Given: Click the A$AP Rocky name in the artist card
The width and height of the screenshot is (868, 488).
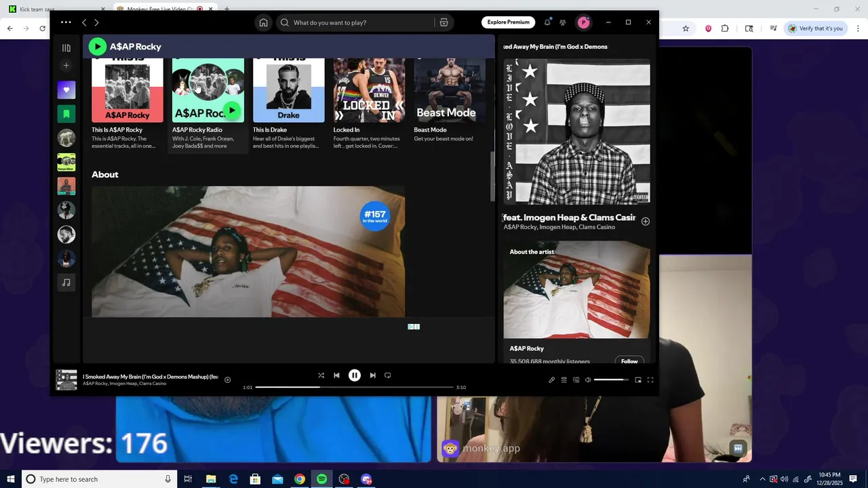Looking at the screenshot, I should (x=527, y=348).
